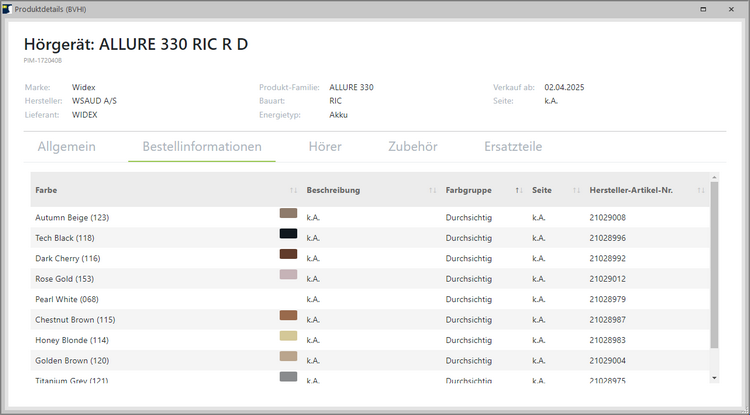Click the Titanium Grey color swatch
Viewport: 750px width, 415px height.
(x=288, y=377)
